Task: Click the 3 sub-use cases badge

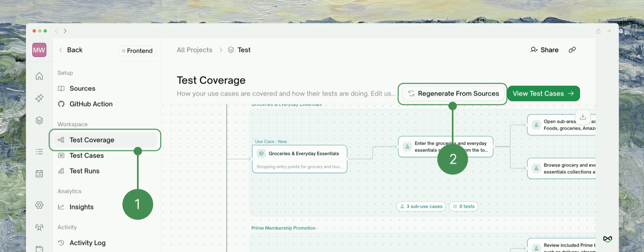Action: pos(421,206)
